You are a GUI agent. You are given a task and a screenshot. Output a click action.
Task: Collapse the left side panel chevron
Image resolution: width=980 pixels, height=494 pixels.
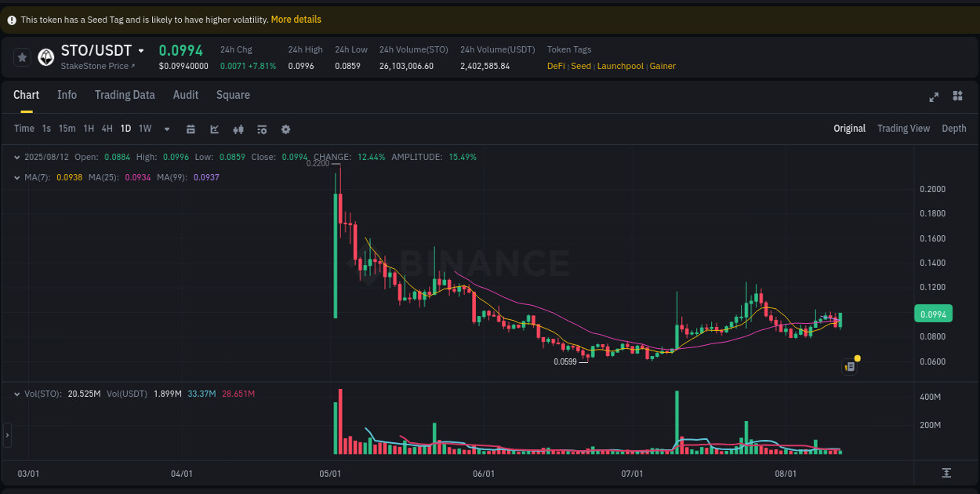click(6, 436)
